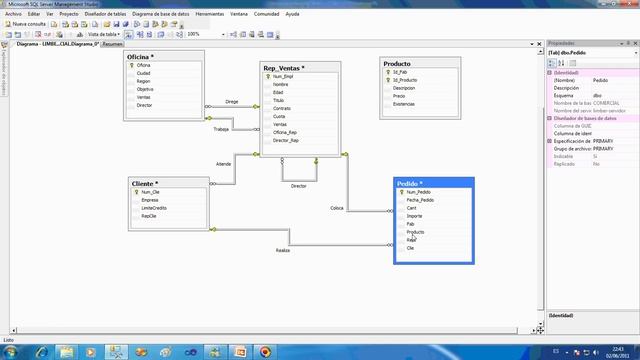This screenshot has height=360, width=640.
Task: Open the Ventana menu
Action: pos(239,14)
